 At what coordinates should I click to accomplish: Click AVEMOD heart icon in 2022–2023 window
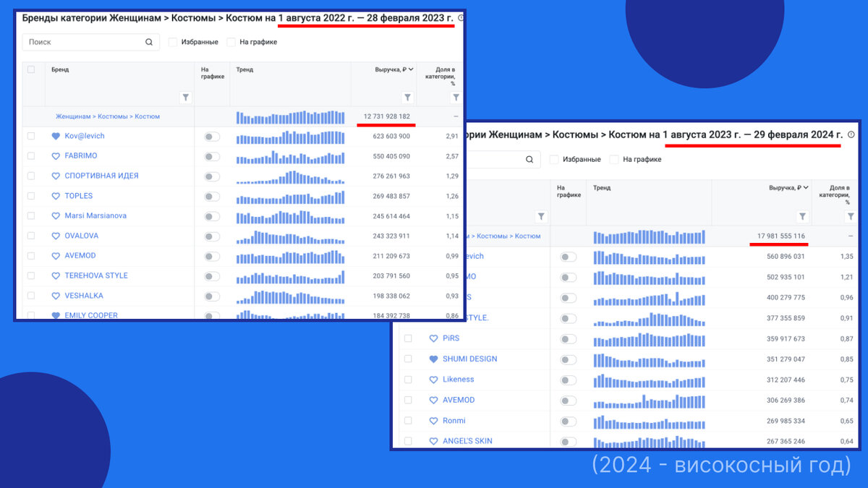(56, 256)
